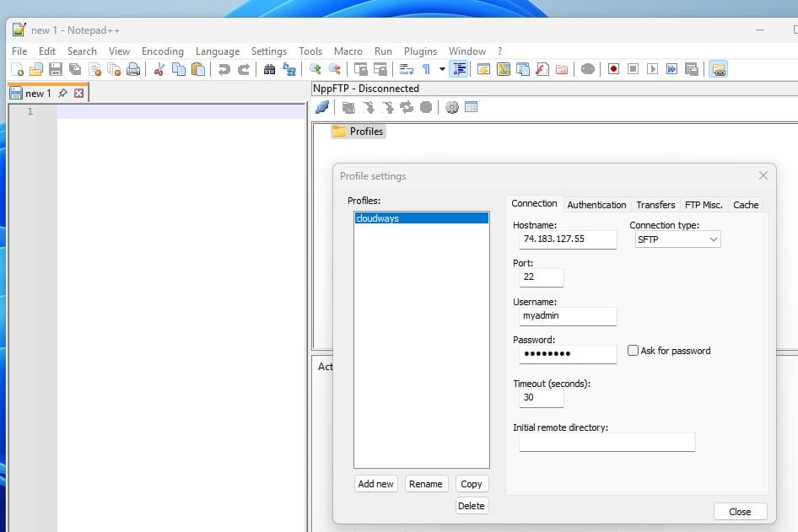Screen dimensions: 798x532
Task: Toggle the indent guide toolbar icon
Action: tap(459, 69)
